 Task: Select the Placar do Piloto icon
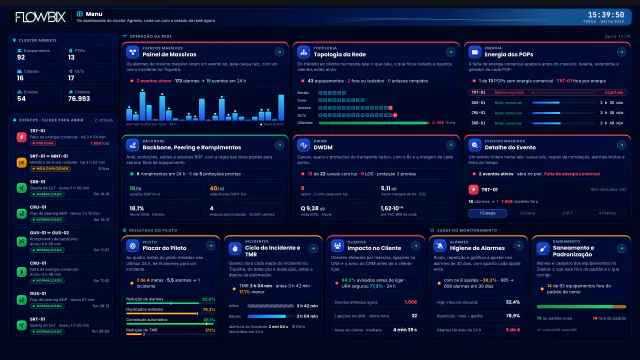[x=132, y=246]
